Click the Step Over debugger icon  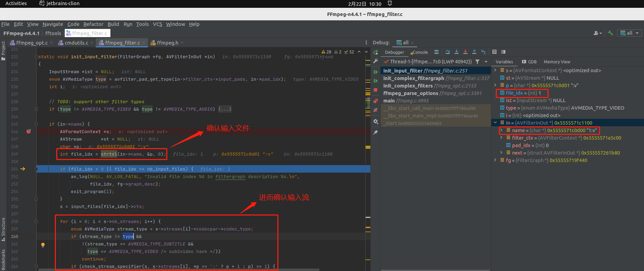point(448,52)
